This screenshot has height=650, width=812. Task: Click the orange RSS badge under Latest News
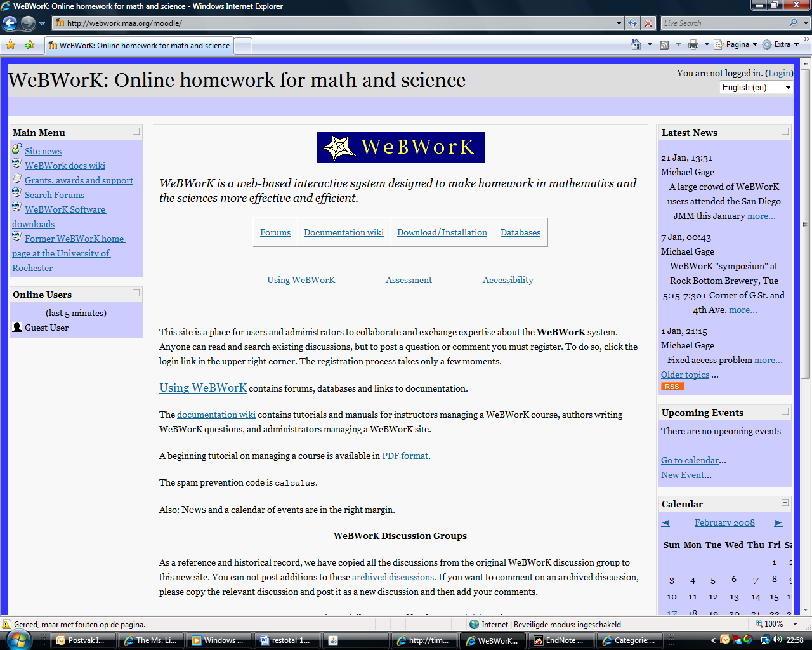tap(672, 387)
